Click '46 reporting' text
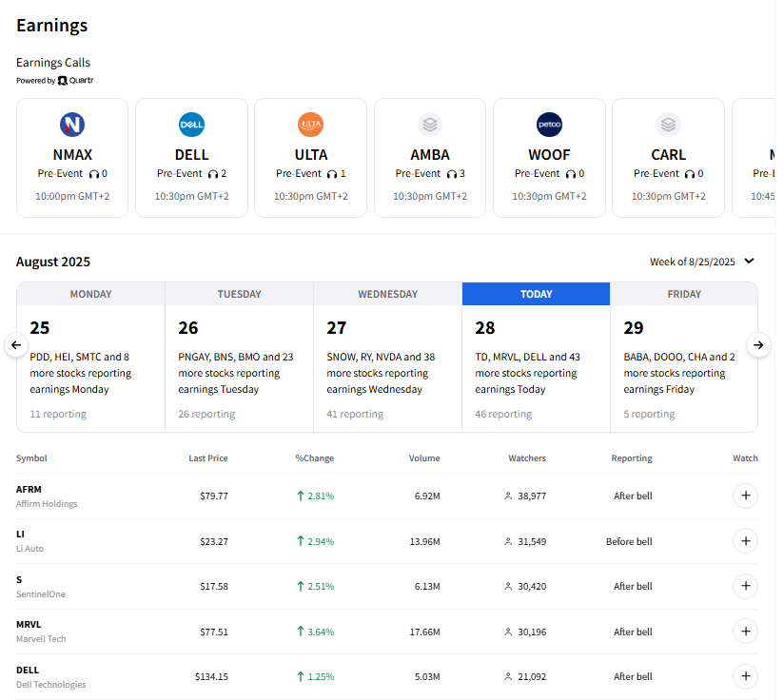The height and width of the screenshot is (700, 784). (503, 415)
